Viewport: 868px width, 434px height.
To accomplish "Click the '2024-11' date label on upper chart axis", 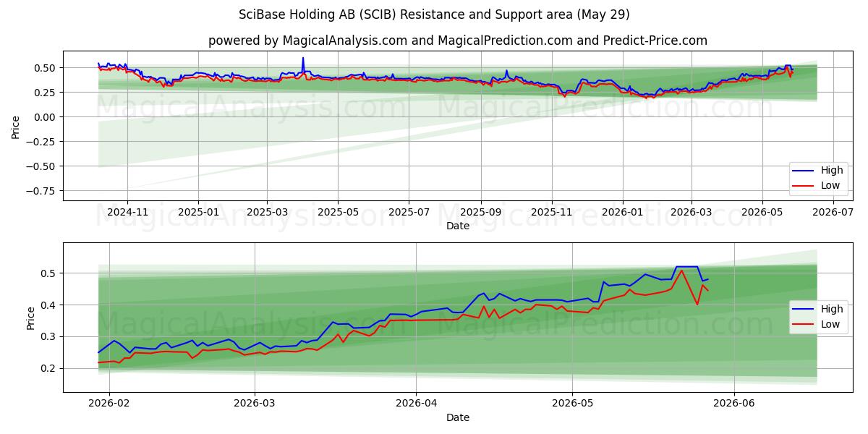I will point(127,212).
